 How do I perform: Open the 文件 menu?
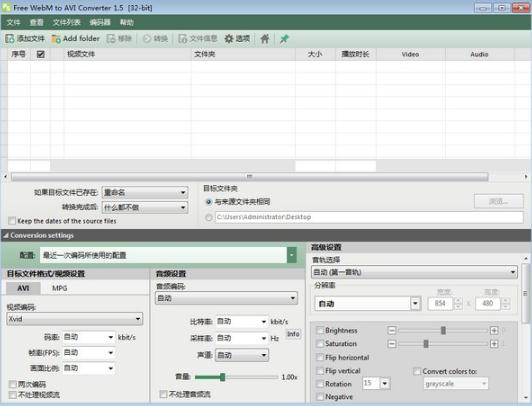pyautogui.click(x=13, y=22)
